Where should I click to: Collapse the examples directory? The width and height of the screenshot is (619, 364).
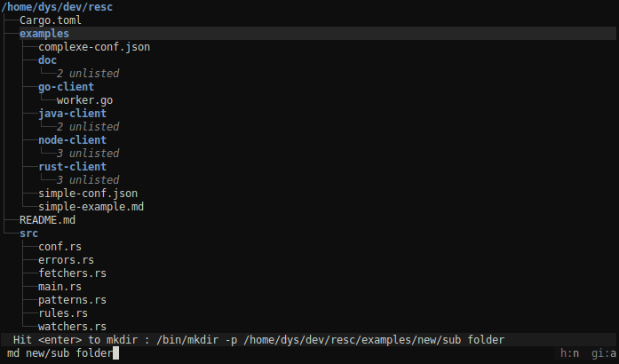point(44,34)
